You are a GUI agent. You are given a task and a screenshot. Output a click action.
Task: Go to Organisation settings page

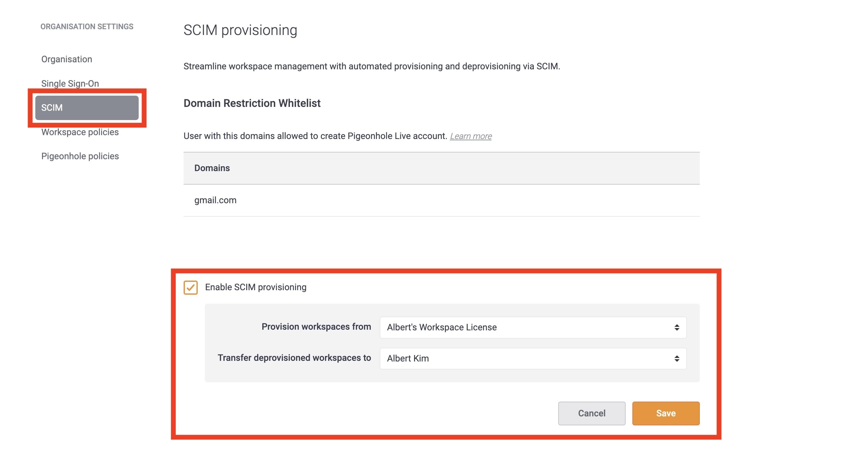pyautogui.click(x=67, y=59)
